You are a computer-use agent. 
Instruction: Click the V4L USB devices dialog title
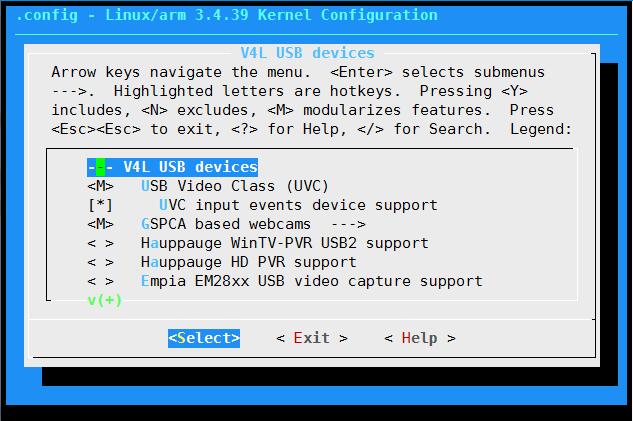308,53
